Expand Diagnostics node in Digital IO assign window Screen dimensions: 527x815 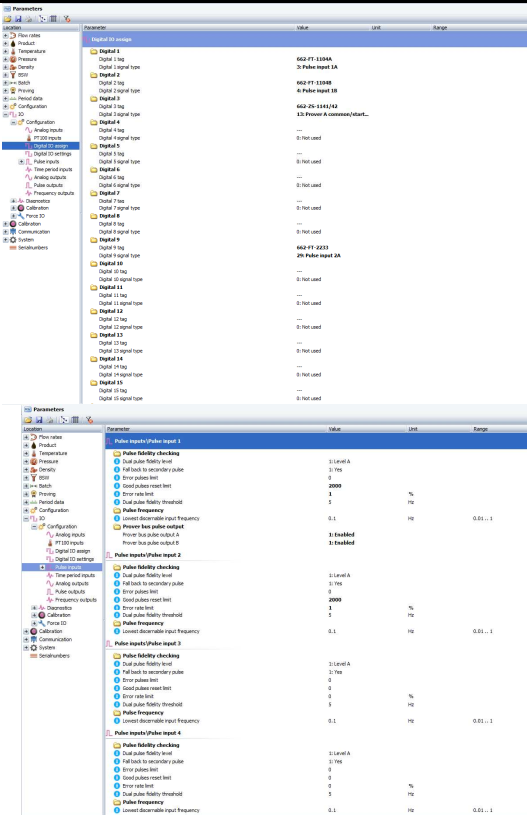click(14, 201)
